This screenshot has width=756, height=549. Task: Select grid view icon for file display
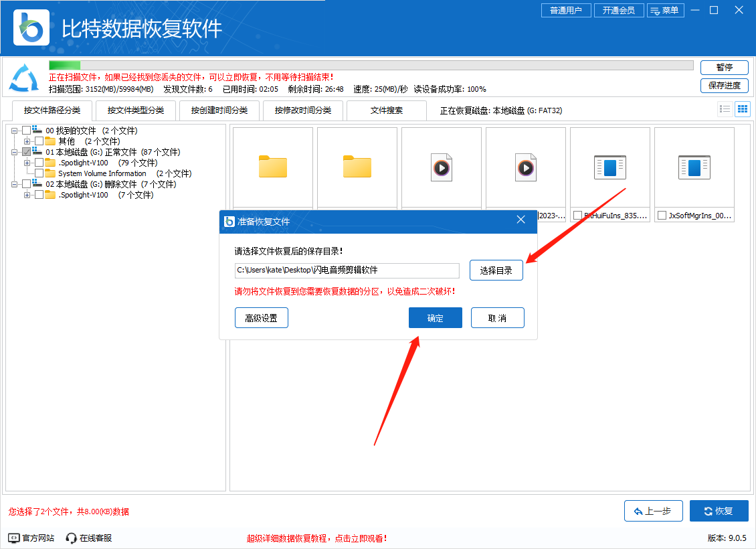pyautogui.click(x=742, y=108)
